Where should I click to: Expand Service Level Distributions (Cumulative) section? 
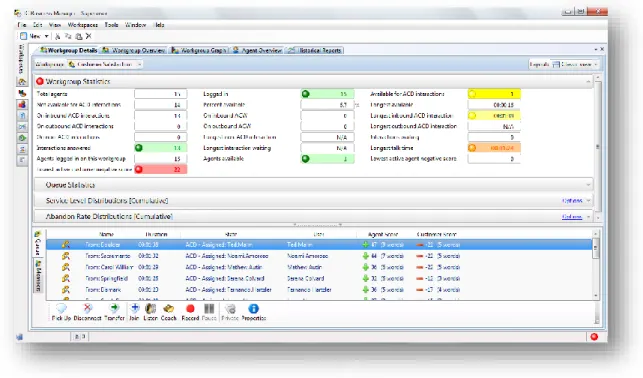pyautogui.click(x=588, y=200)
